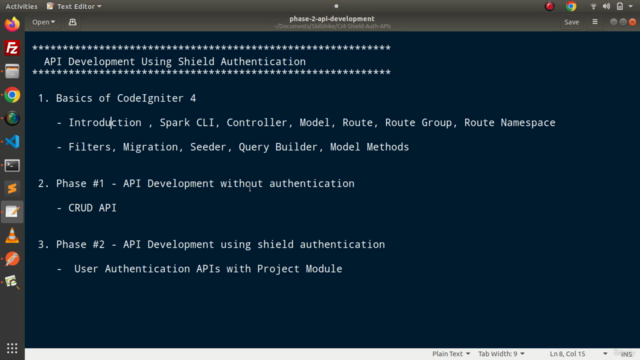Click the word Seeder in the editor

click(208, 147)
